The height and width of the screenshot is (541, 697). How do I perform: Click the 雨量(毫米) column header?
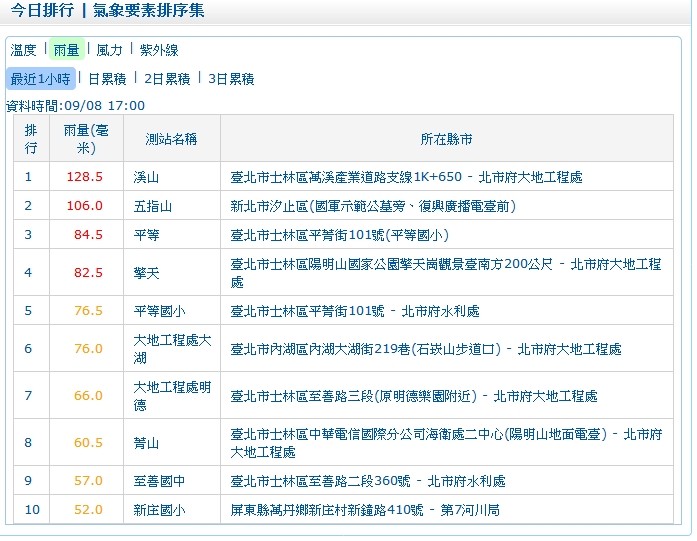pos(85,139)
